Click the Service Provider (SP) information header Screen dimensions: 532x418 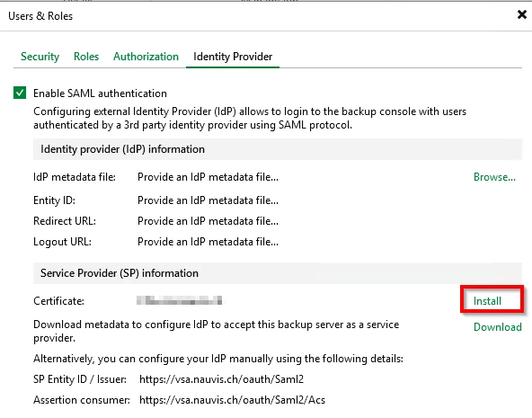click(277, 273)
